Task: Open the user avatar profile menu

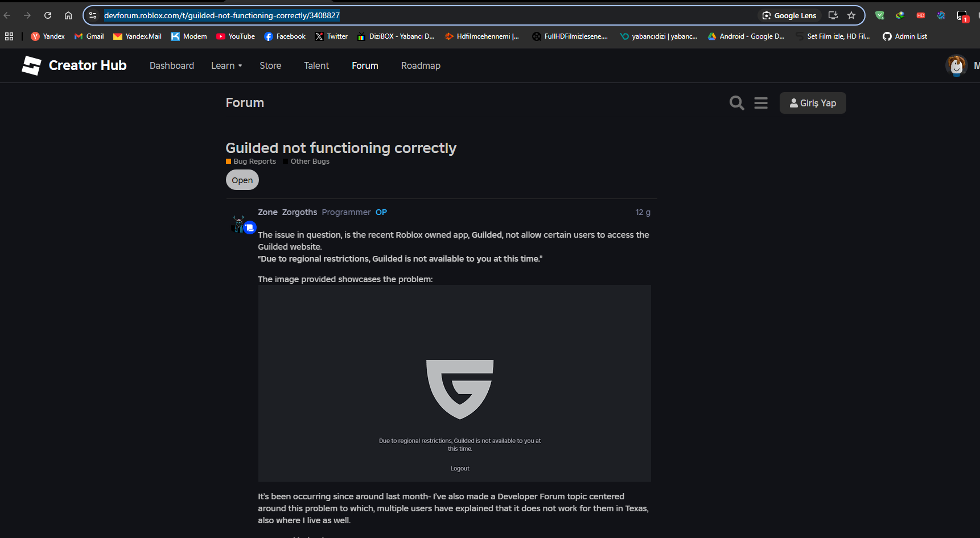Action: click(x=956, y=66)
